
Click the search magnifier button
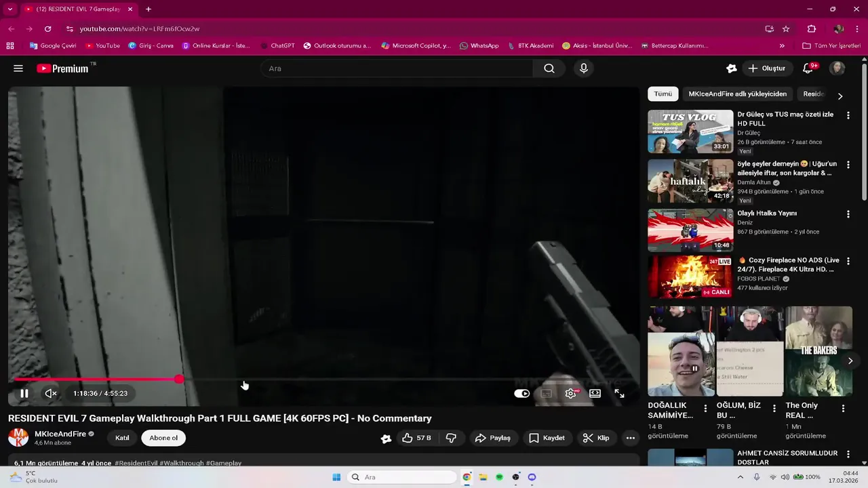point(549,68)
